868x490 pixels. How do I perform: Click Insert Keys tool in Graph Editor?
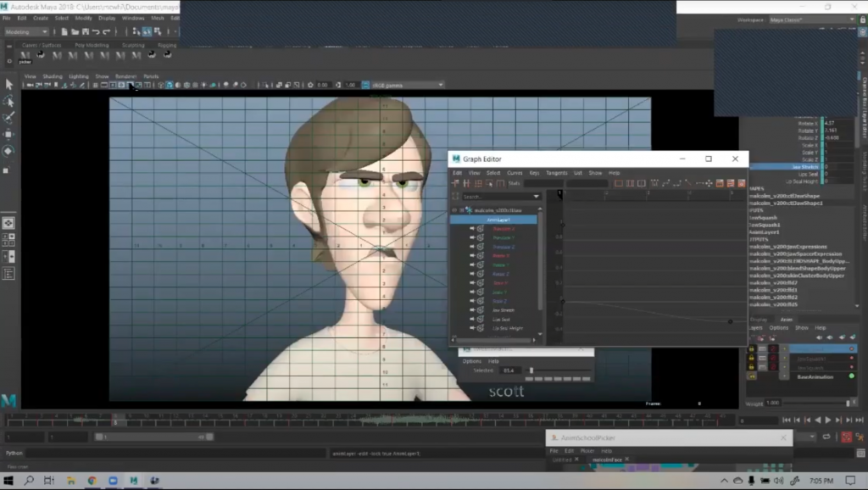tap(467, 183)
